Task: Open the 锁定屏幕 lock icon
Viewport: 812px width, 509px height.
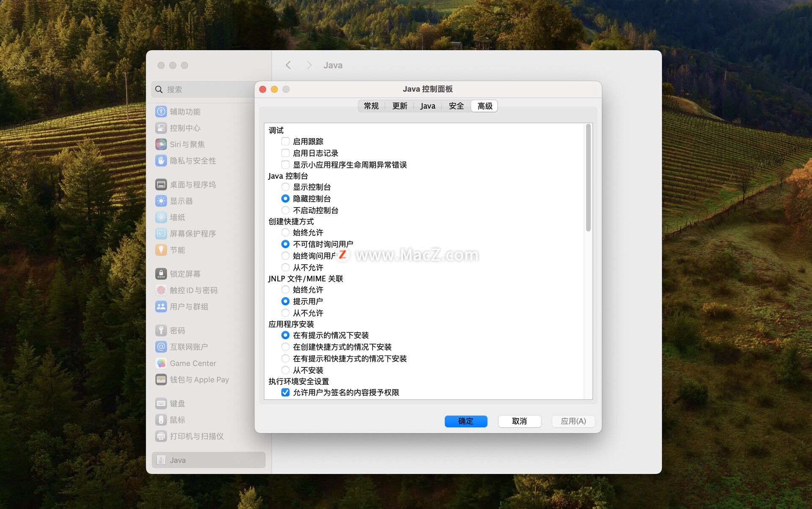Action: click(x=161, y=274)
